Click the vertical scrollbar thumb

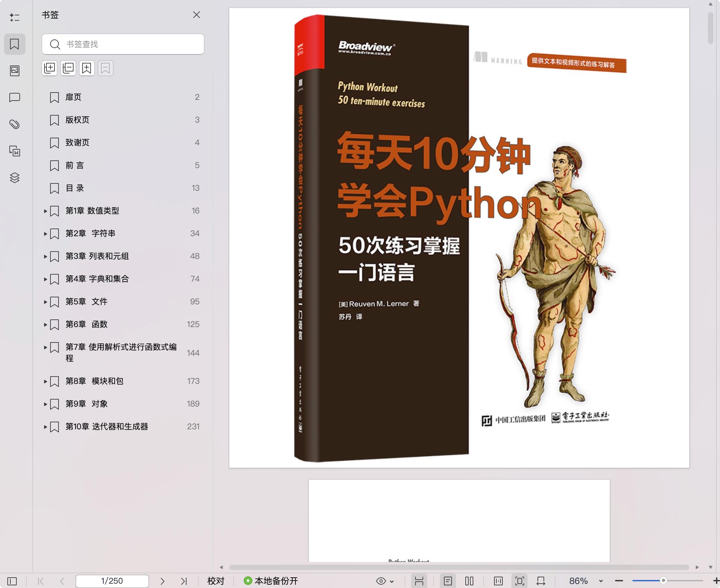click(x=711, y=28)
